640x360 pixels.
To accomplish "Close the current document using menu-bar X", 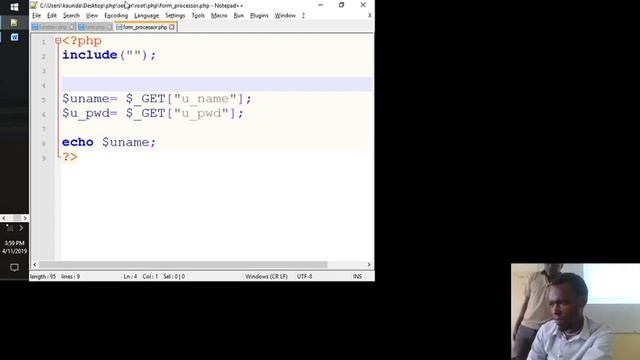I will pos(369,16).
